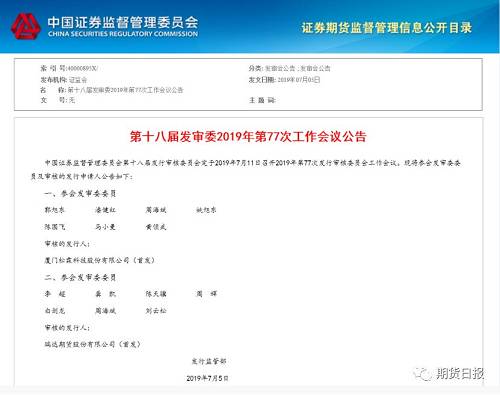Select committee member name 陈天骥
Screen dimensions: 500x395
(156, 294)
